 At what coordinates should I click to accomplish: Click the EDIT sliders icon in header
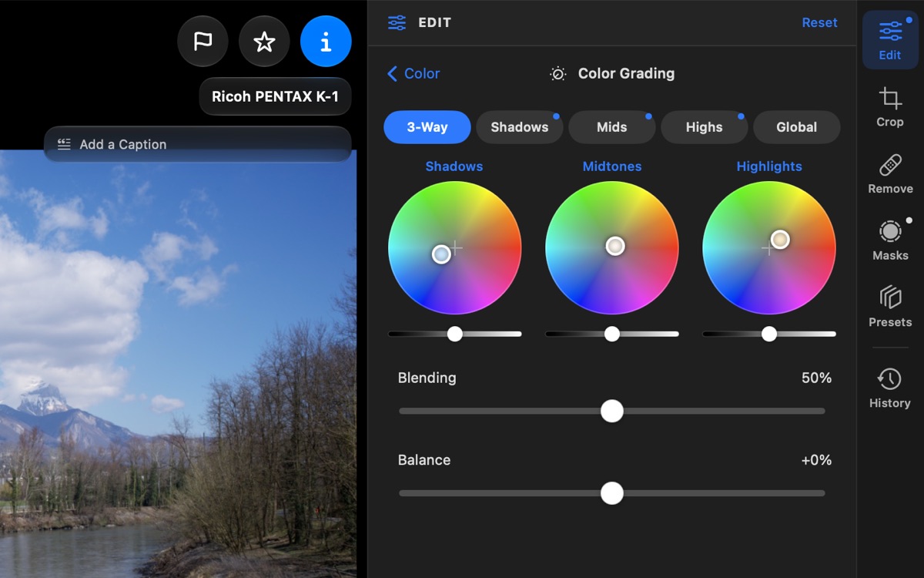click(x=397, y=22)
